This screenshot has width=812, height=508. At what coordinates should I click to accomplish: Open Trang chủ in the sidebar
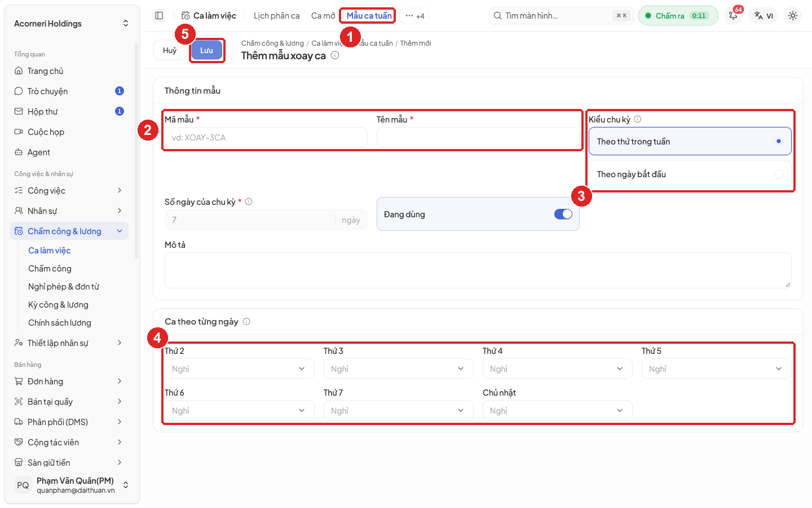point(69,71)
